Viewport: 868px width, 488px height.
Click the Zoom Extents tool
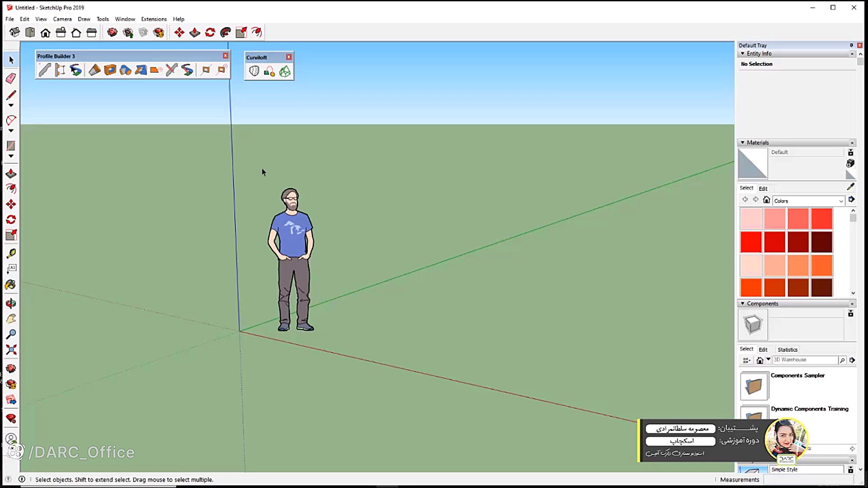tap(11, 350)
